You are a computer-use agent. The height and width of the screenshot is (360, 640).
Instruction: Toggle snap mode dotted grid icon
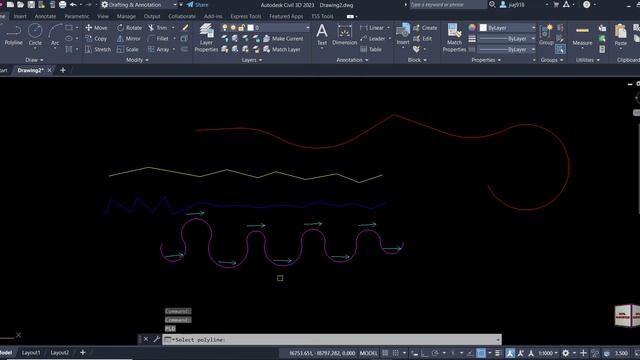(396, 353)
